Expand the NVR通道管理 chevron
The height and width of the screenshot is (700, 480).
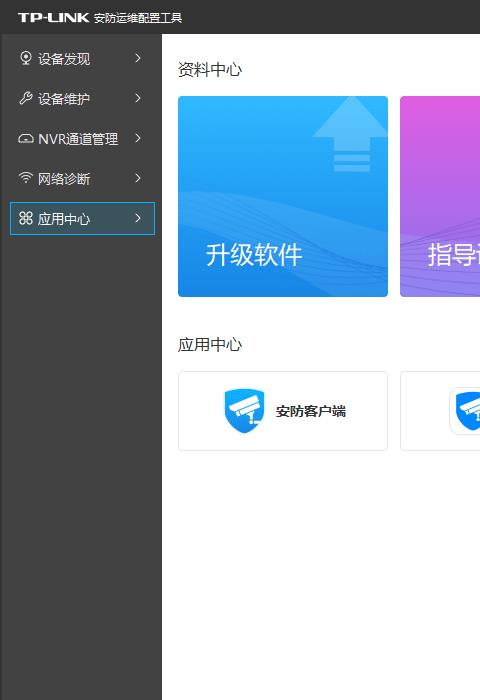(x=138, y=138)
